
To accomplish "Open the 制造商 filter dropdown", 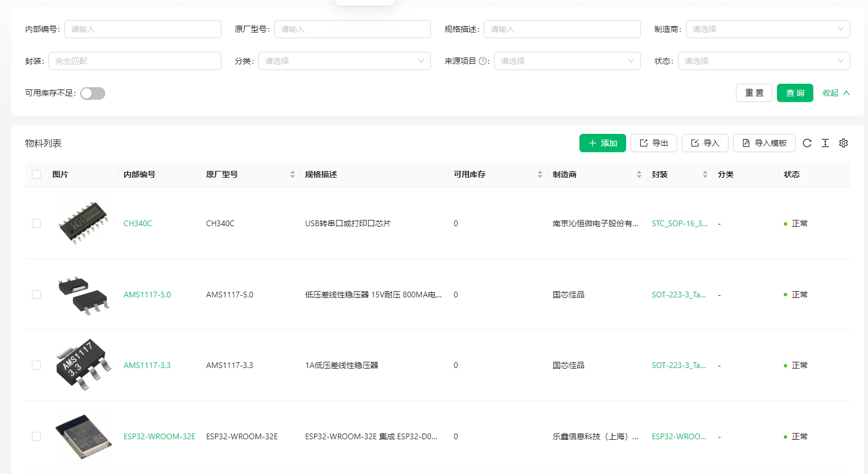I will tap(767, 29).
